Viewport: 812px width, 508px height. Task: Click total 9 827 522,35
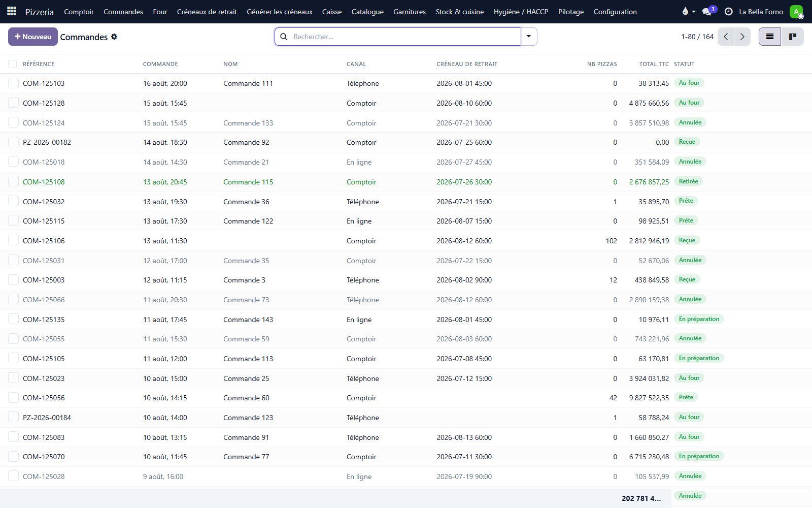point(649,398)
